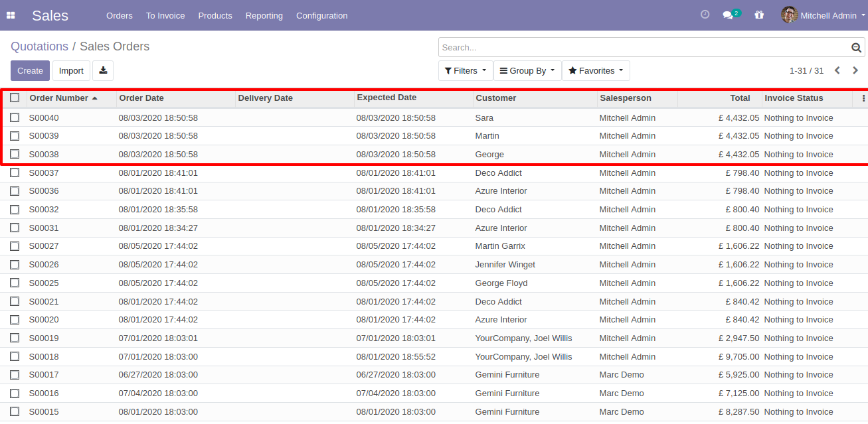
Task: Click expected date 08/01/2020 18:55:52
Action: 396,356
